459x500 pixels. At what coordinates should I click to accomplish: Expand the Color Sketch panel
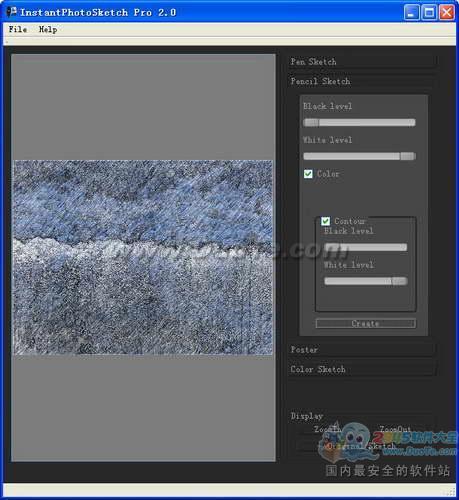(x=363, y=369)
